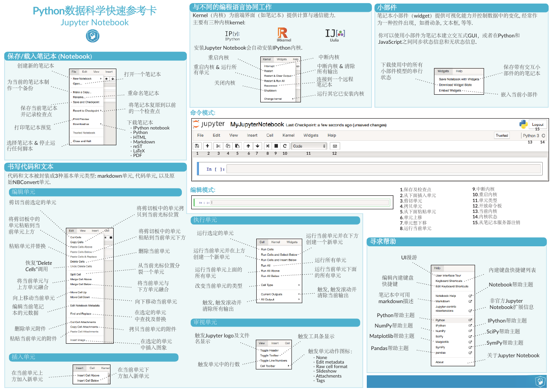Select Toggle Line Numbers in the View menu

[273, 360]
